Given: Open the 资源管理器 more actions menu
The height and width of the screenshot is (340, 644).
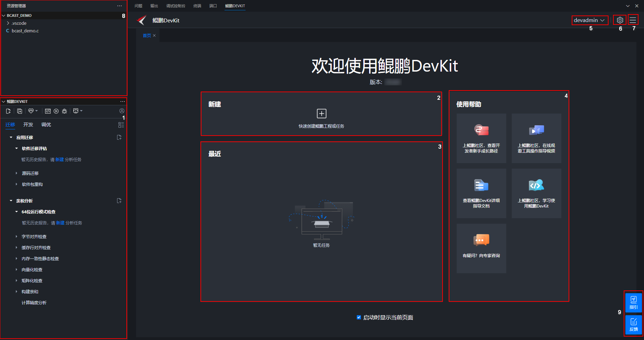Looking at the screenshot, I should [x=120, y=6].
